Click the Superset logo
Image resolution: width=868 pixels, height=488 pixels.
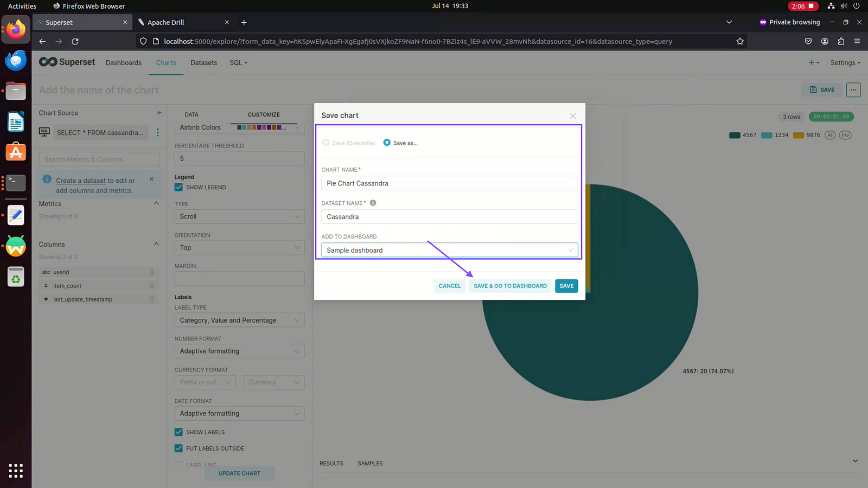[x=67, y=62]
